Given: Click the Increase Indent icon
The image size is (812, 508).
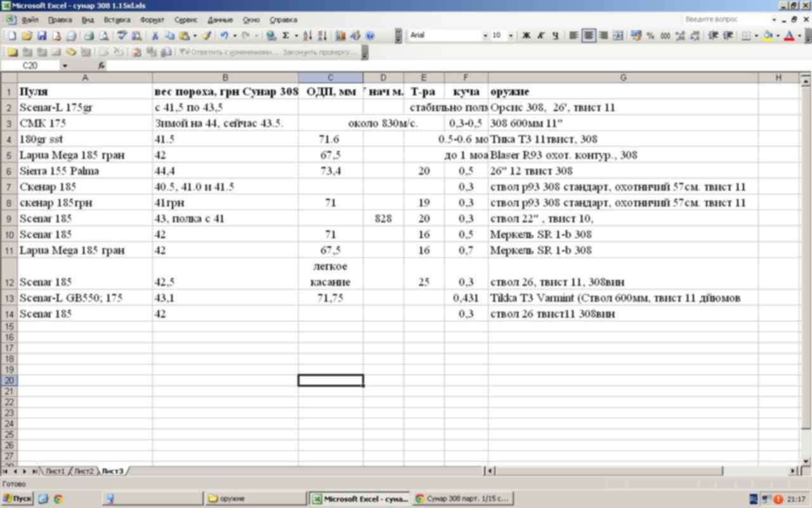Looking at the screenshot, I should (728, 36).
